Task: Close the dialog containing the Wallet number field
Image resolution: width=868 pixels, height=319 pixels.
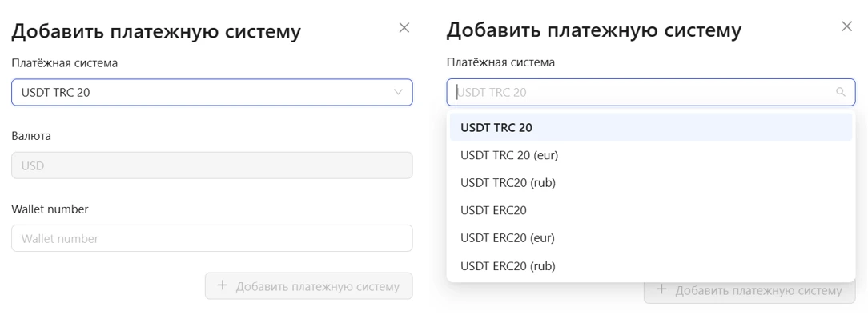Action: [404, 28]
